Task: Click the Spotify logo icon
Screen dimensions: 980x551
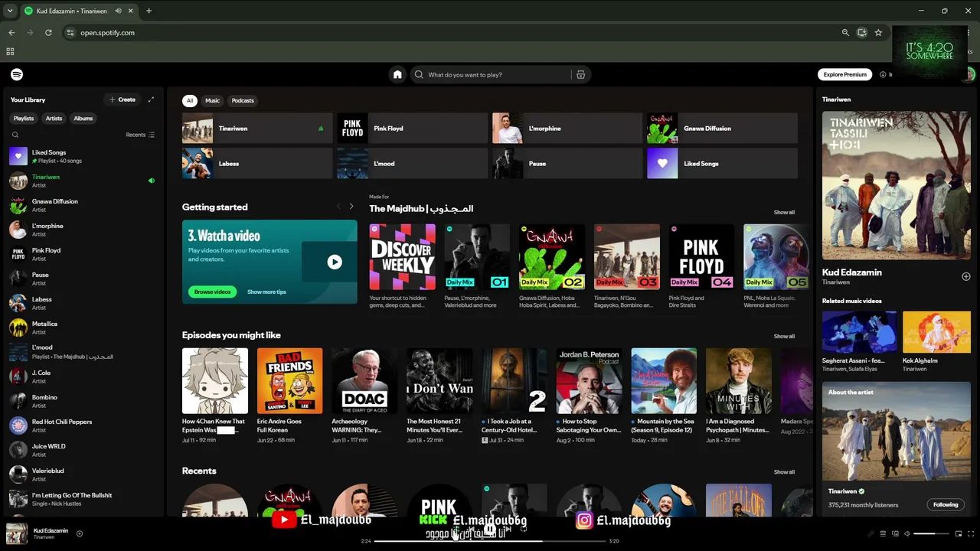Action: point(17,74)
